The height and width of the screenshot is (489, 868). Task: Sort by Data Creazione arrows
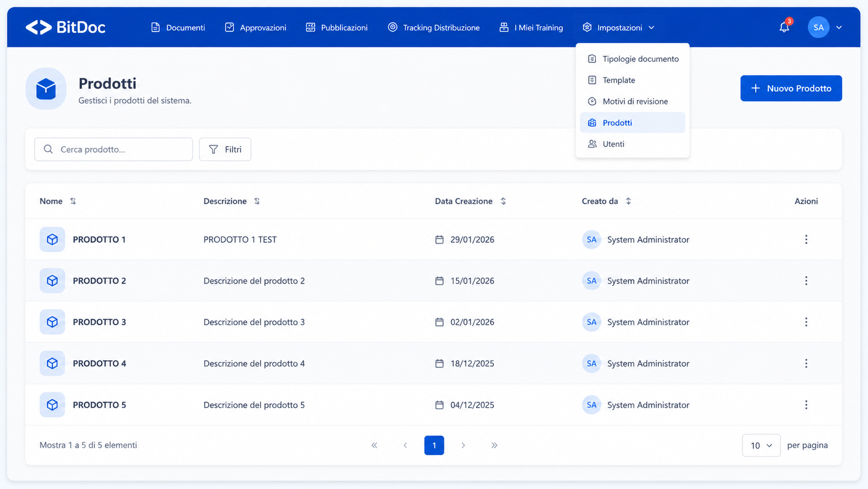coord(503,201)
